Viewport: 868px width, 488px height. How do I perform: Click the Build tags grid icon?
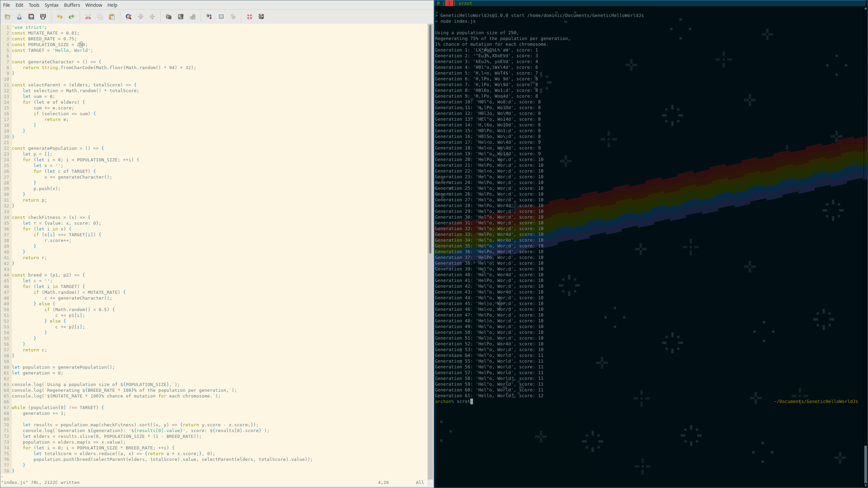click(221, 17)
